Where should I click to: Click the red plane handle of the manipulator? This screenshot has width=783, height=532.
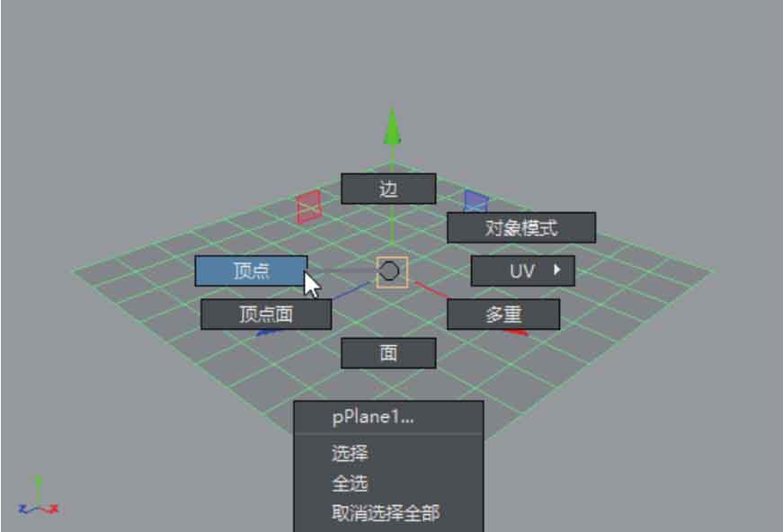click(309, 207)
